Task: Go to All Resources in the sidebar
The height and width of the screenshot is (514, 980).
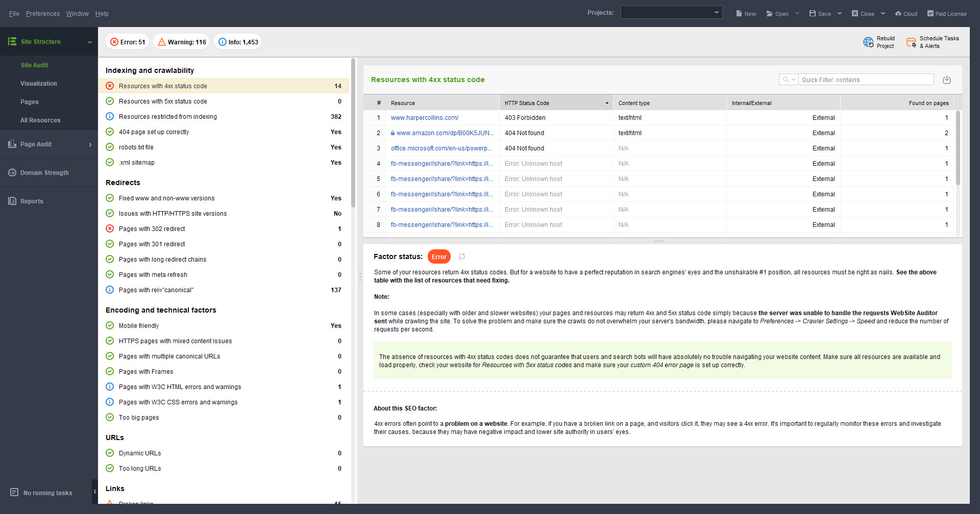Action: tap(40, 120)
